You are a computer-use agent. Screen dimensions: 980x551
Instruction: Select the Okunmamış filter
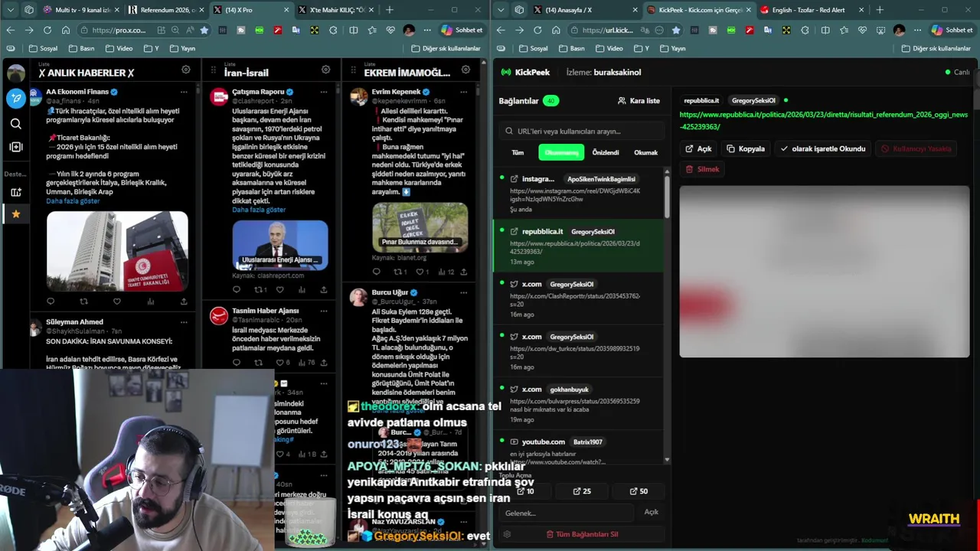click(x=561, y=152)
